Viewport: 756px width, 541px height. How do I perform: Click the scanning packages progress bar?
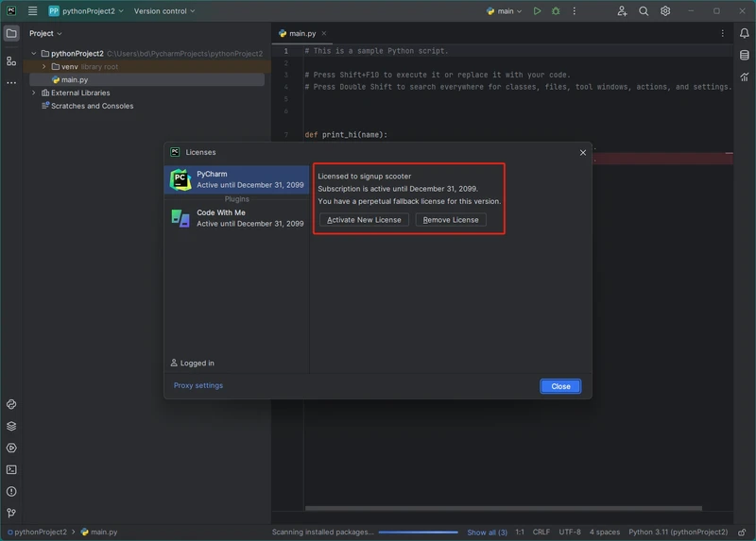[x=417, y=533]
